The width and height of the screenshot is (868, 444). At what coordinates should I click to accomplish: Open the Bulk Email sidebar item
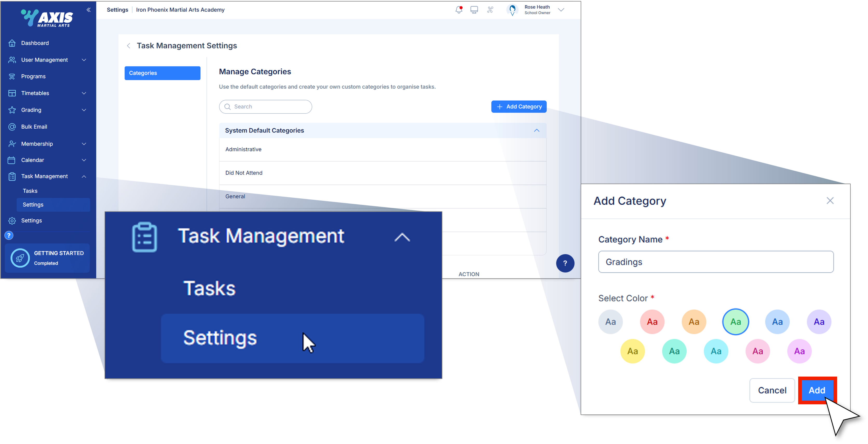coord(34,127)
